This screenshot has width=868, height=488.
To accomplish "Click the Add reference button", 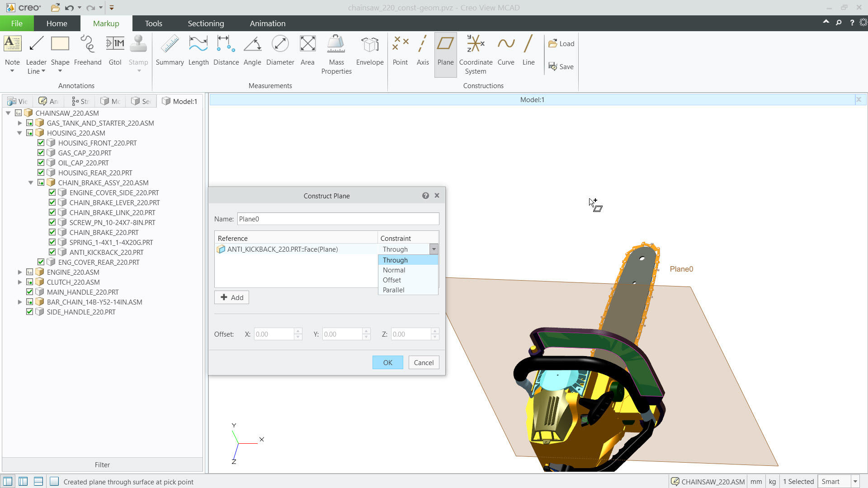I will click(231, 297).
